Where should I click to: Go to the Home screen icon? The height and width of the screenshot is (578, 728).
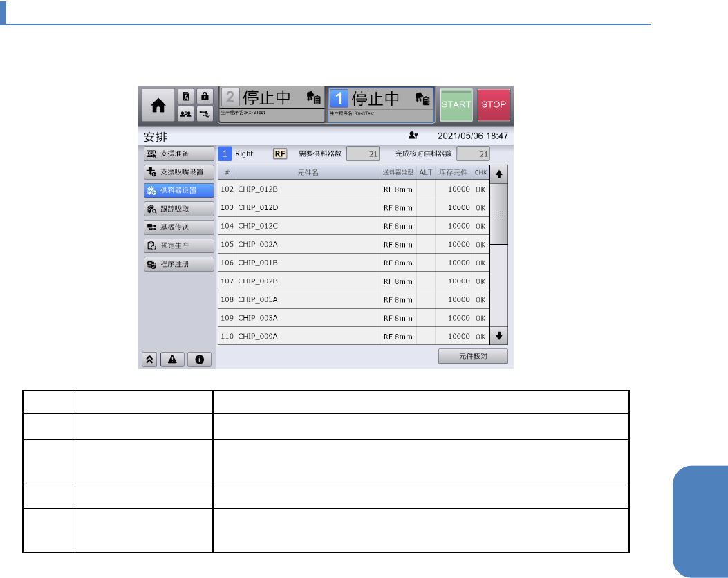[x=158, y=105]
